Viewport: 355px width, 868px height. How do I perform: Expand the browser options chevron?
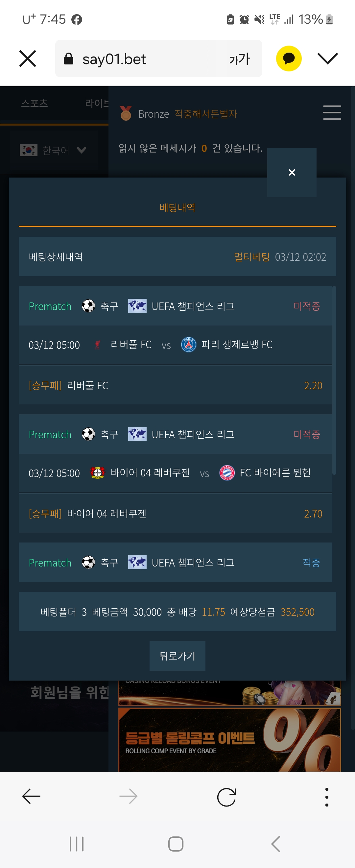[327, 59]
